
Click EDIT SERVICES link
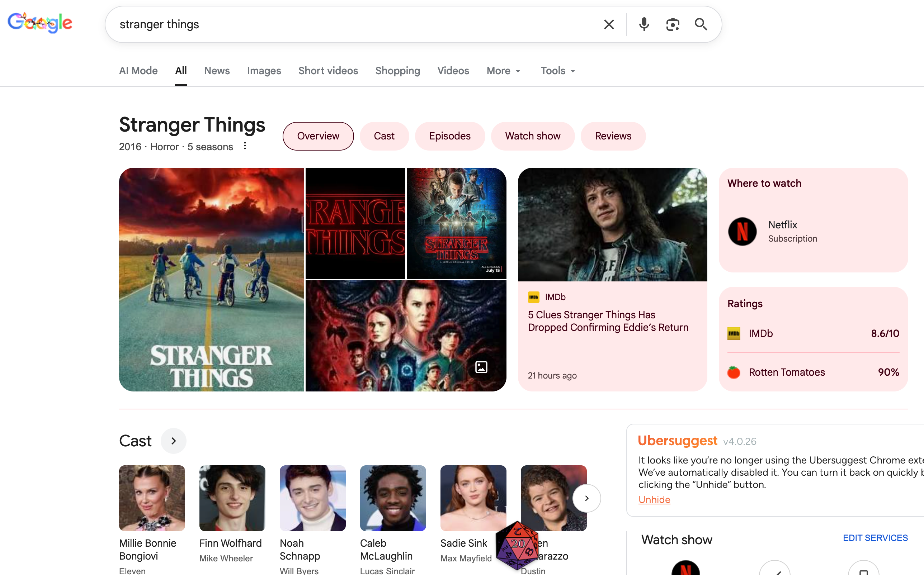pyautogui.click(x=875, y=538)
